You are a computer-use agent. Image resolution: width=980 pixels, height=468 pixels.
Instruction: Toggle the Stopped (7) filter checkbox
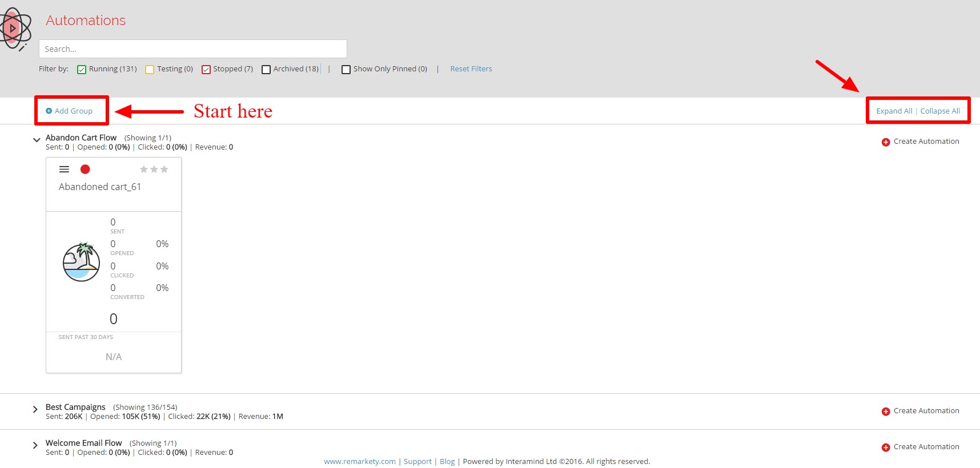206,70
